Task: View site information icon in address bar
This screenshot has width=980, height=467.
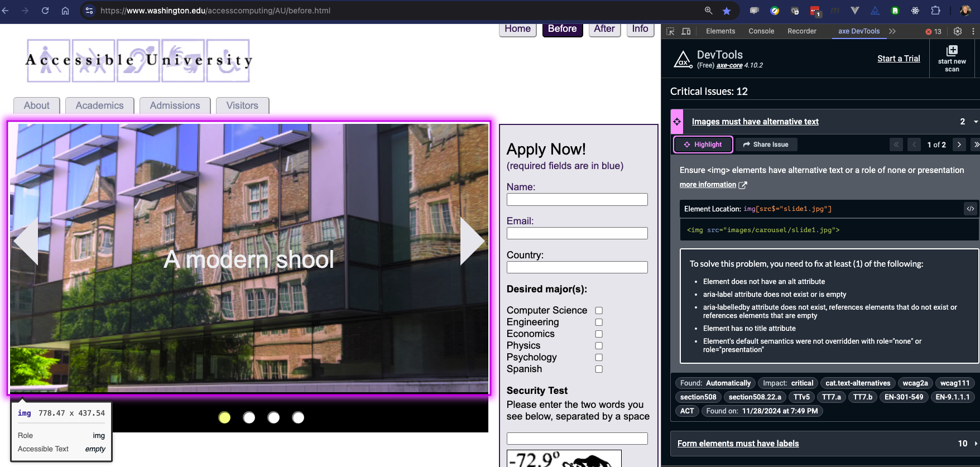Action: click(89, 11)
